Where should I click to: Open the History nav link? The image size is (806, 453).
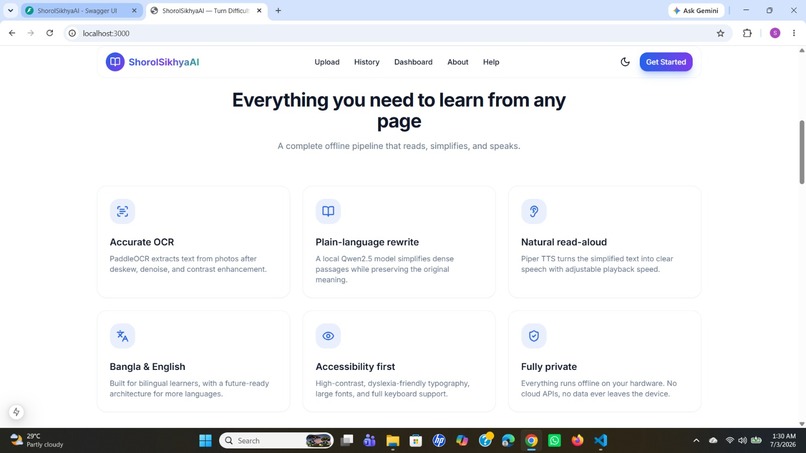[x=367, y=62]
